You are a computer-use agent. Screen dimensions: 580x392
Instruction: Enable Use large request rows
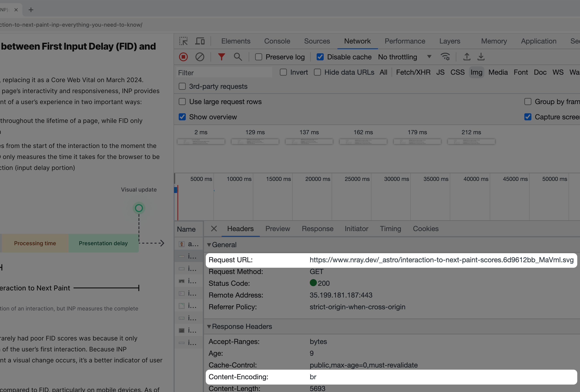(182, 102)
